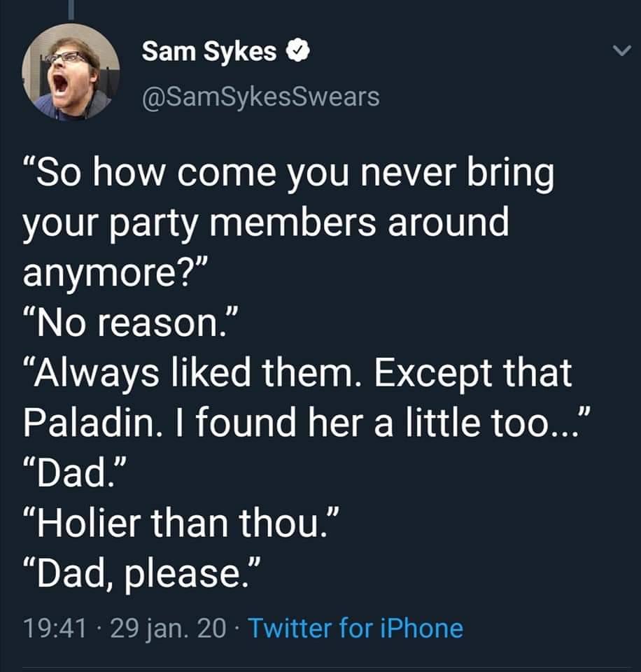
Task: Click the 29 jan. 20 date
Action: pos(168,629)
